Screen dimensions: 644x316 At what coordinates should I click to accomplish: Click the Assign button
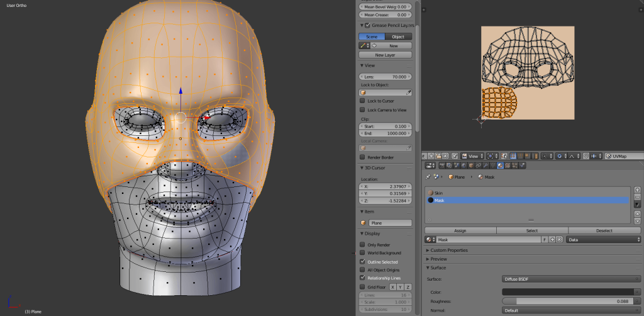pos(460,230)
